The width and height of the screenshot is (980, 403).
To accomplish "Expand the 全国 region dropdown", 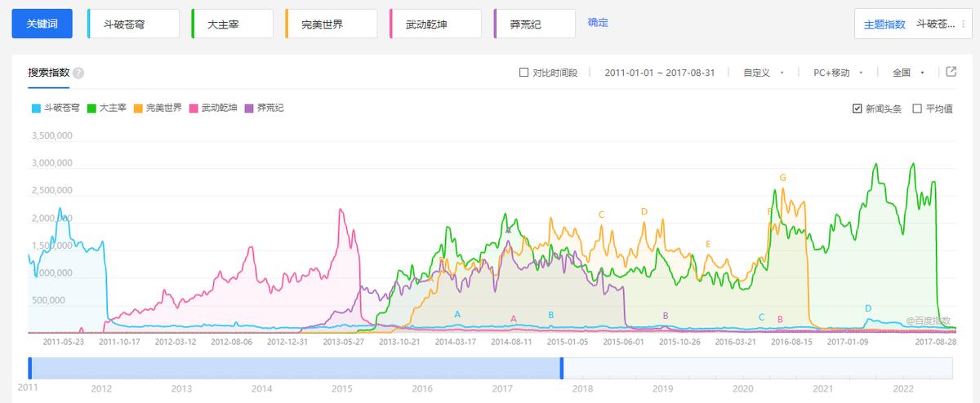I will [x=908, y=73].
